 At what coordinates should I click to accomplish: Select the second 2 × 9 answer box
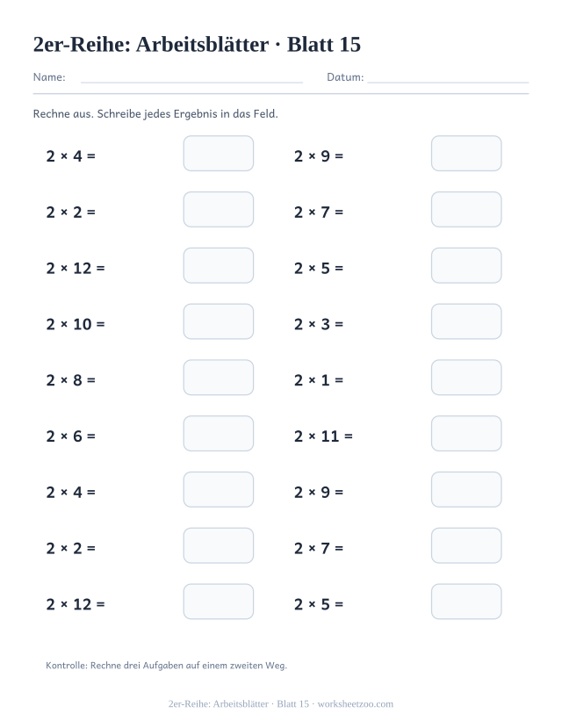(466, 489)
